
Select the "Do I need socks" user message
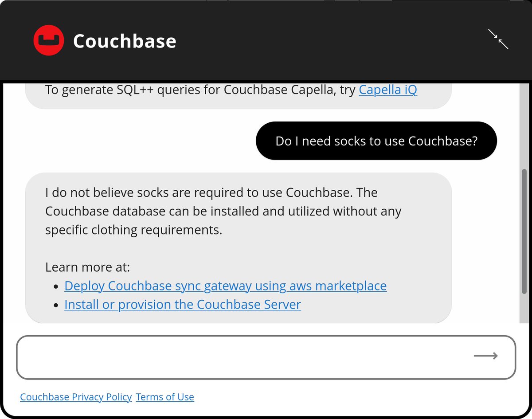(376, 141)
